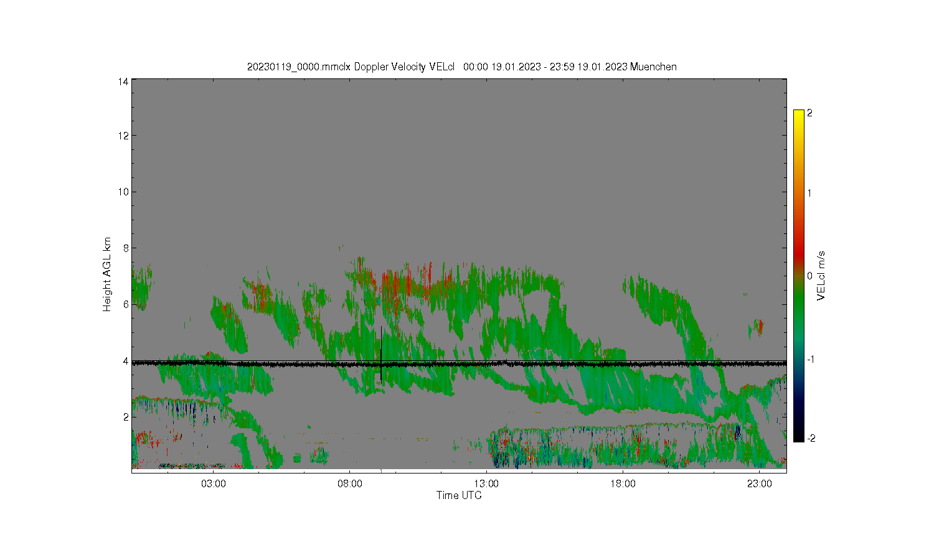Click the vertical black spike near 09:00
934x560 pixels.
pyautogui.click(x=381, y=354)
